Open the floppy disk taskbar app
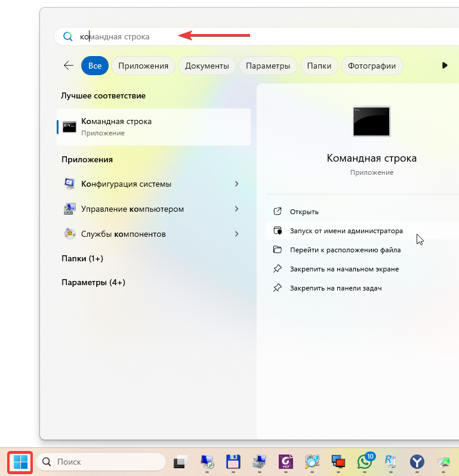The height and width of the screenshot is (476, 459). coord(233,462)
